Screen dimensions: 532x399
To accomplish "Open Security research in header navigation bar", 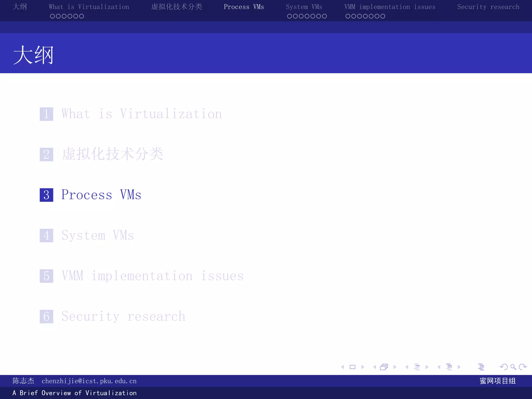I will 488,7.
